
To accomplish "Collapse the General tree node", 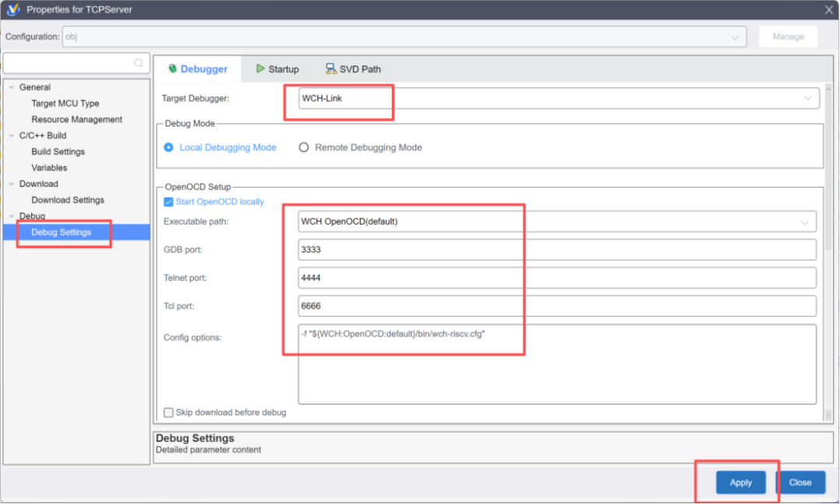I will [x=11, y=87].
